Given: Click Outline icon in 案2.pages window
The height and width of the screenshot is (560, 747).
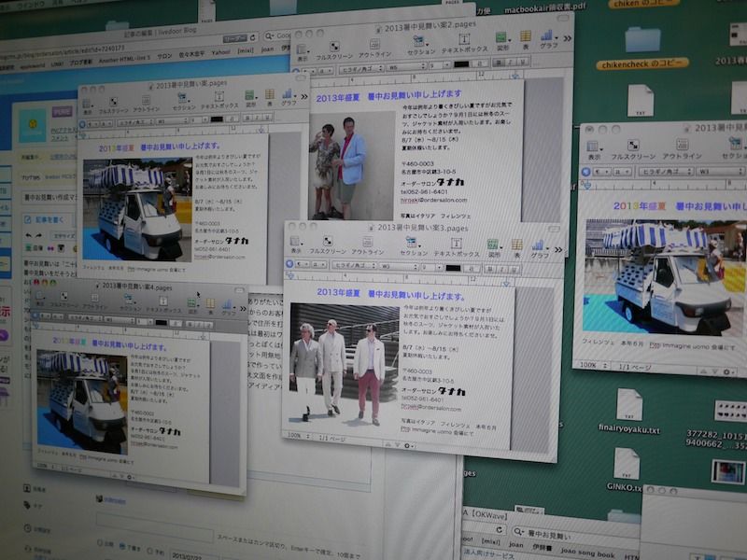Looking at the screenshot, I should [x=375, y=44].
